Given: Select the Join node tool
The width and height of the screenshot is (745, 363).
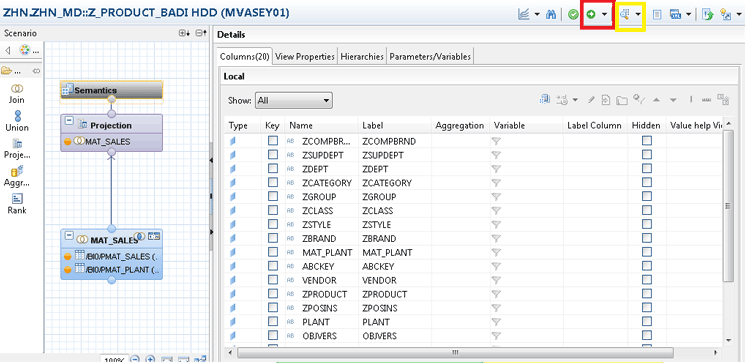Looking at the screenshot, I should tap(17, 94).
